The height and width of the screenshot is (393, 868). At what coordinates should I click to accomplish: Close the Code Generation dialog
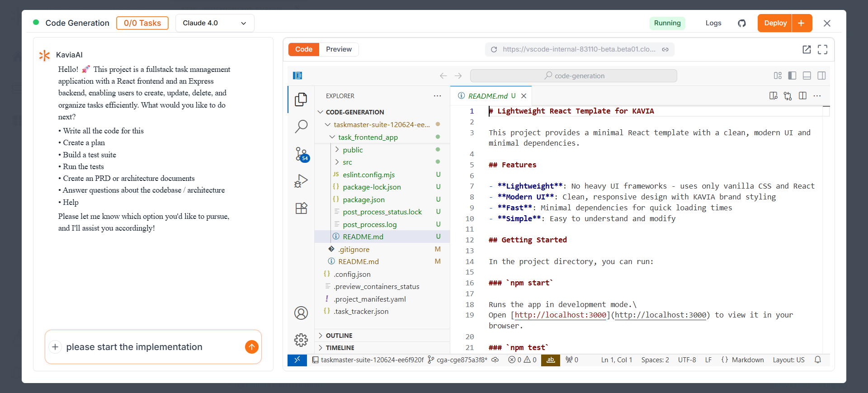click(x=827, y=23)
